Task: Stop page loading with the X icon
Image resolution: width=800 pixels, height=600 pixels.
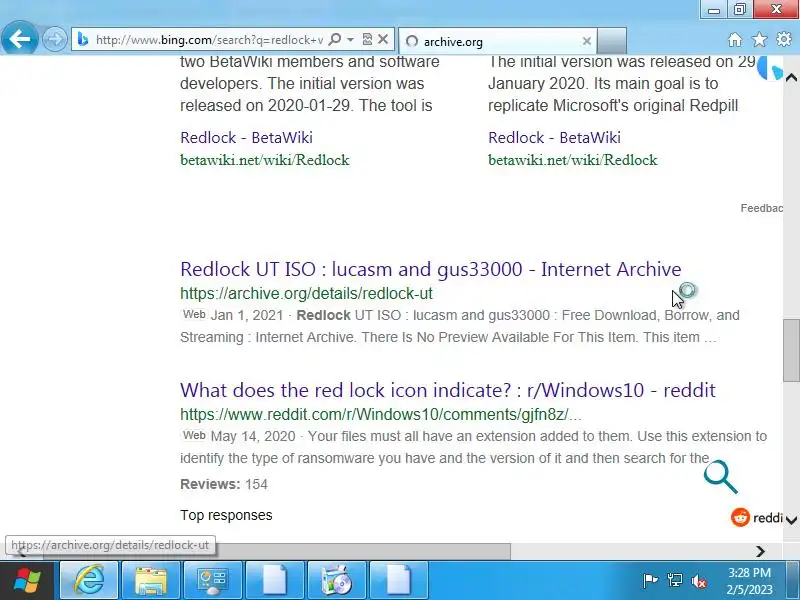Action: point(383,39)
